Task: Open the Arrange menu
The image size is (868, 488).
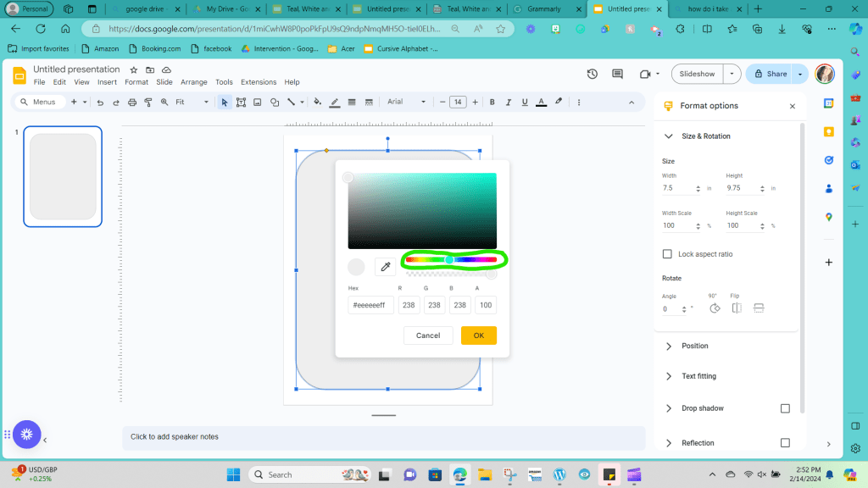Action: click(193, 82)
